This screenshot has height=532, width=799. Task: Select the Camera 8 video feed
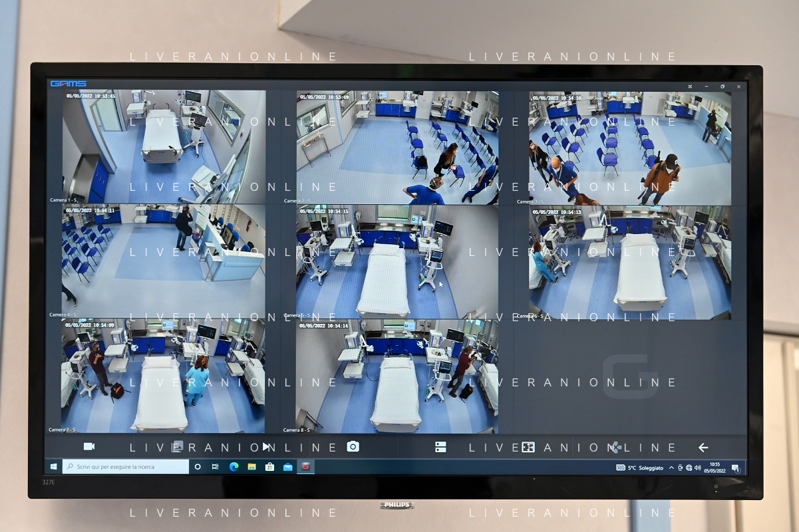click(397, 376)
